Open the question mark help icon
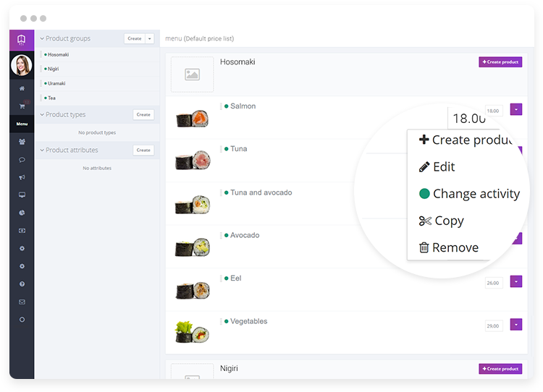Viewport: 543px width, 392px height. pos(22,284)
